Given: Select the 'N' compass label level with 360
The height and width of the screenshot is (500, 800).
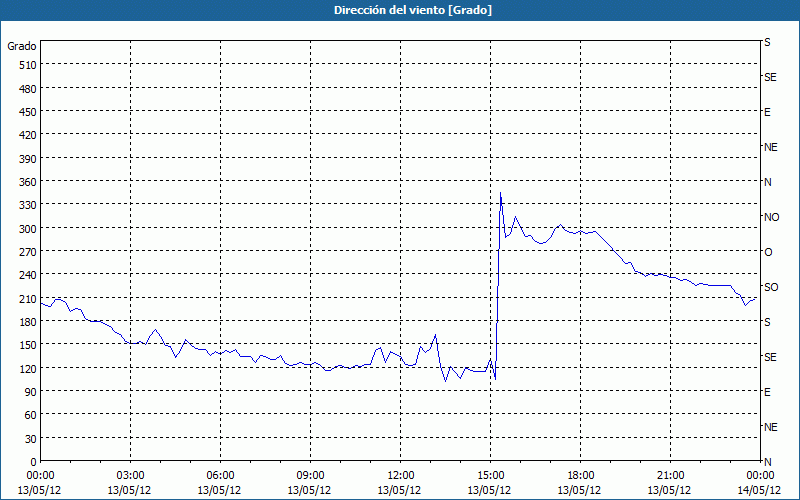Looking at the screenshot, I should pos(767,182).
